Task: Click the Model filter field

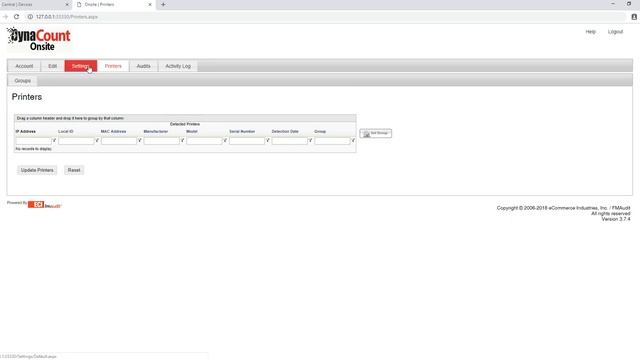Action: click(204, 141)
